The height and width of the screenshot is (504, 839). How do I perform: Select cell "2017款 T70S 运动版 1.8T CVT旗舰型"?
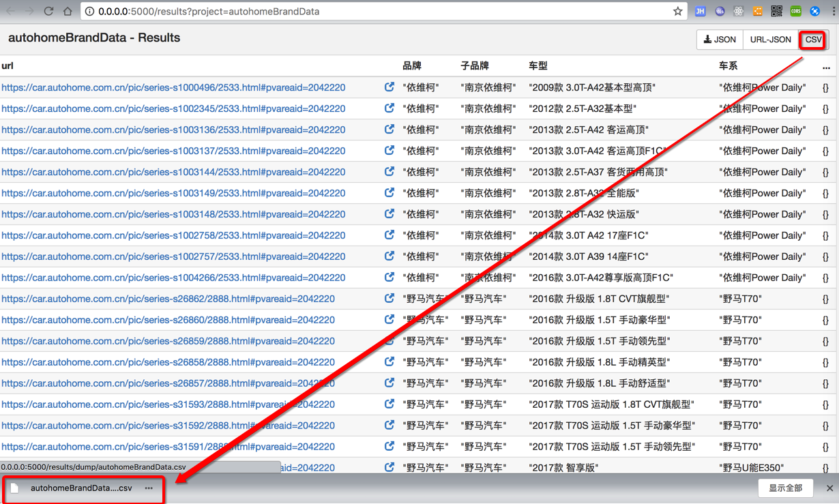click(x=612, y=404)
